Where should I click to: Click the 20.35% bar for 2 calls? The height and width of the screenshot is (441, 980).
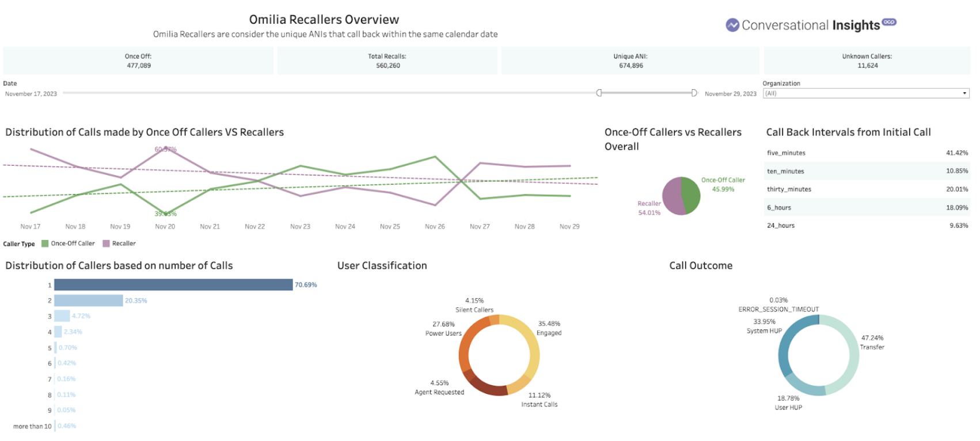pyautogui.click(x=89, y=301)
